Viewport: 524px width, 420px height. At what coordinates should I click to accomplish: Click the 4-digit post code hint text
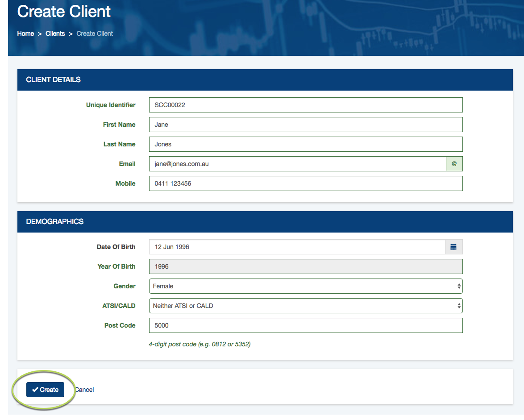coord(200,344)
